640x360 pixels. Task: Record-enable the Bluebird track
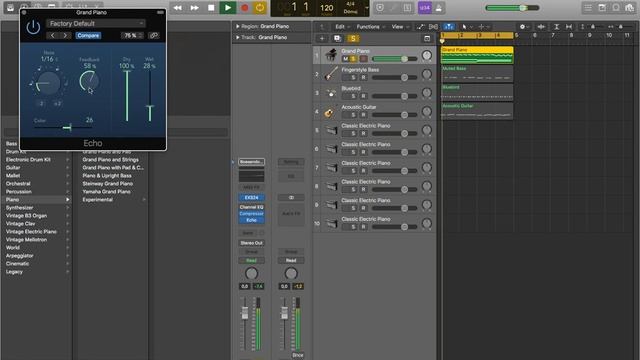(x=363, y=96)
